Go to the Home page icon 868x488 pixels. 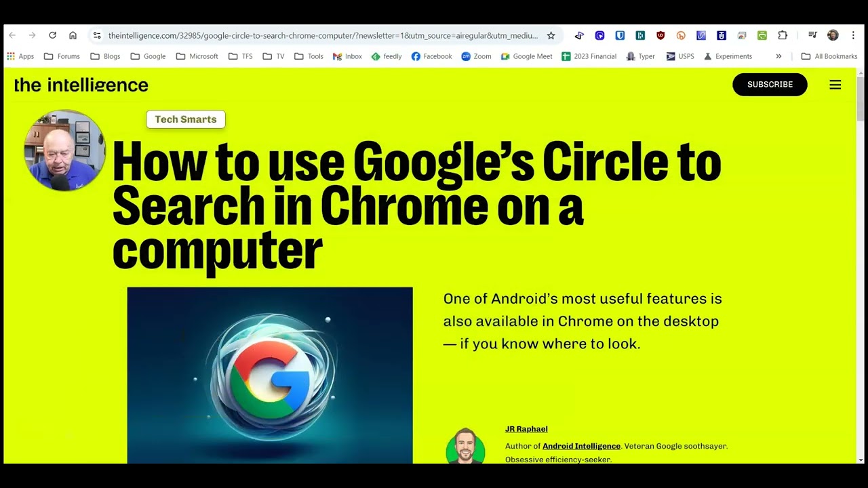(73, 35)
